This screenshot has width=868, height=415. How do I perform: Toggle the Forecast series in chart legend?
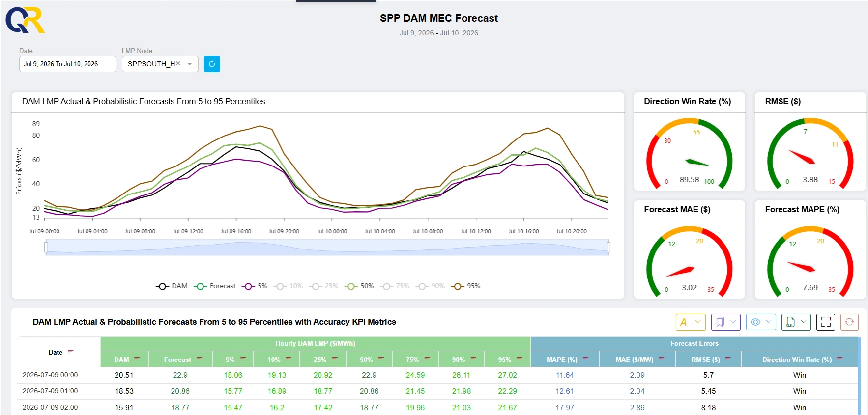(x=214, y=286)
